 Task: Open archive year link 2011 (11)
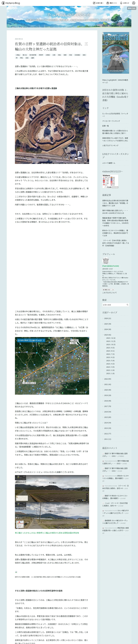pyautogui.click(x=107, y=439)
